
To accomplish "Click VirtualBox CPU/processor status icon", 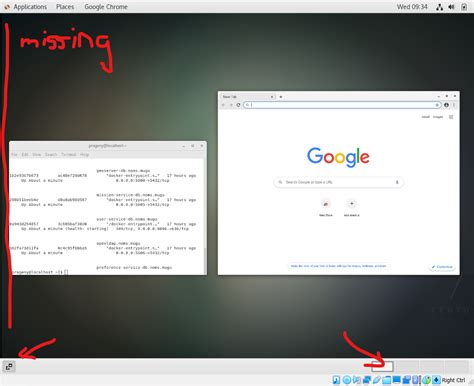I will coord(416,380).
